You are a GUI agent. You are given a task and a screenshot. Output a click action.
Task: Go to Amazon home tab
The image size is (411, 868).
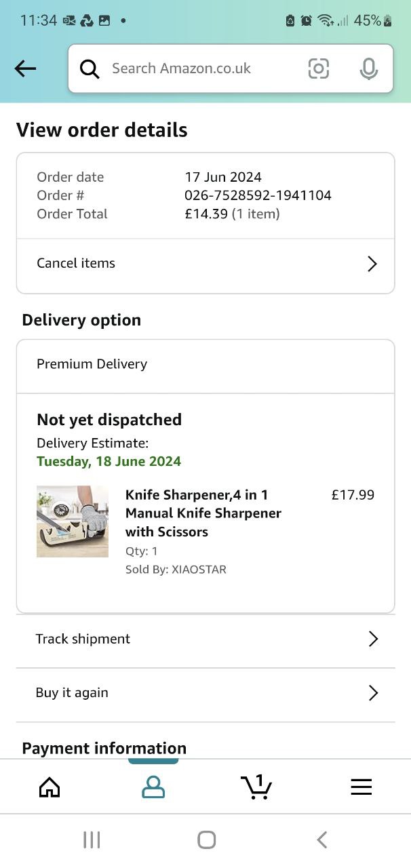click(50, 787)
